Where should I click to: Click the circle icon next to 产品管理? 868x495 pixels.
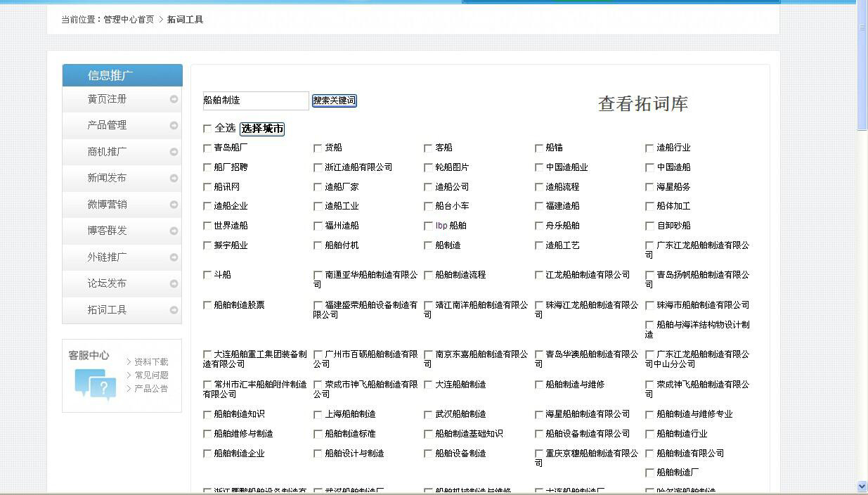point(173,125)
